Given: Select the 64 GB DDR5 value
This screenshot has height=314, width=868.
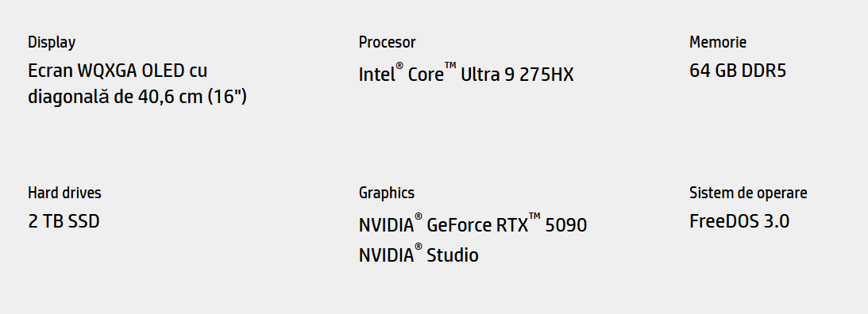Looking at the screenshot, I should coord(738,71).
